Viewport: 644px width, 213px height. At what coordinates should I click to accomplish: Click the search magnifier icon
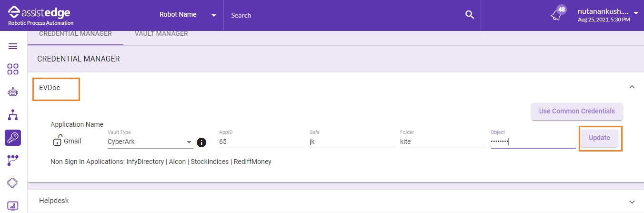[x=470, y=15]
